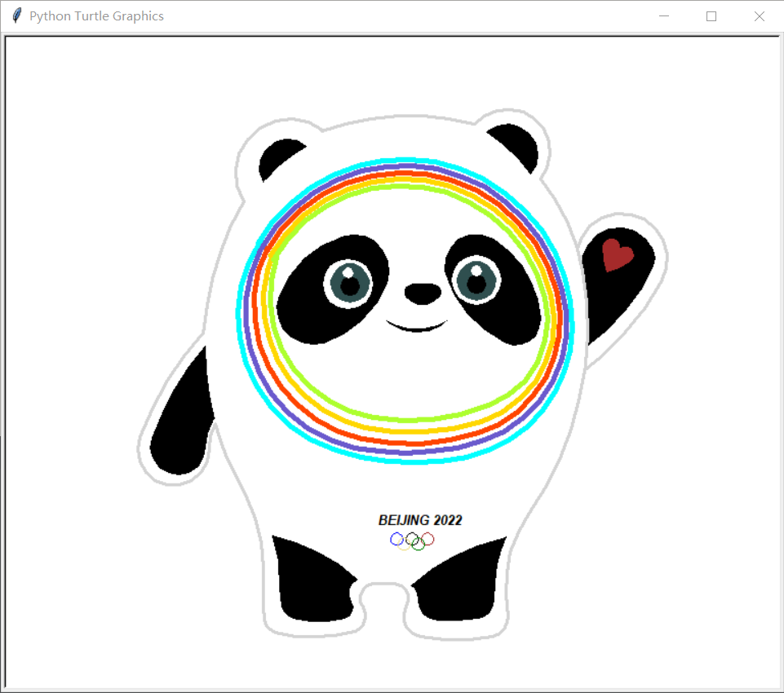Screen dimensions: 784x693
Task: Click the red heart on panda's hand
Action: coord(618,255)
